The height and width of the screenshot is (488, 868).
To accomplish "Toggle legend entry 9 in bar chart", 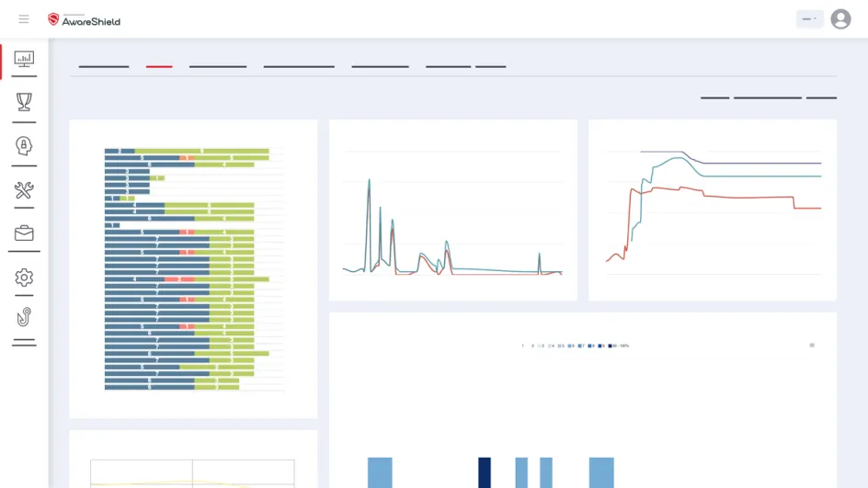I will (x=601, y=346).
